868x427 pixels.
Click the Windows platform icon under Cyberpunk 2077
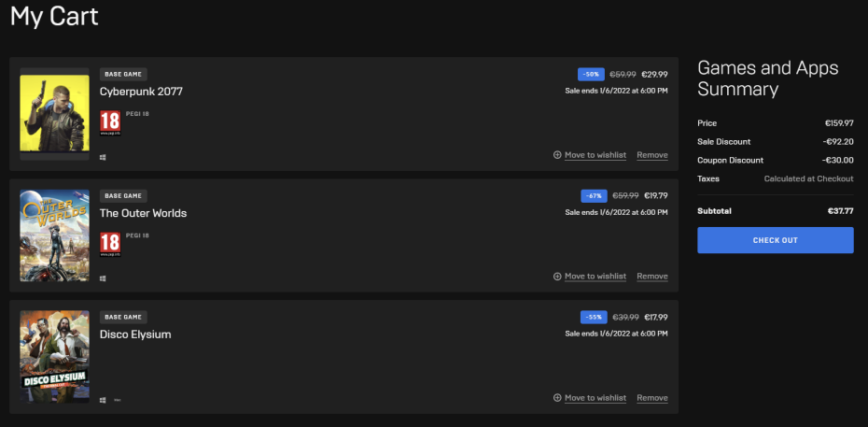(x=103, y=157)
